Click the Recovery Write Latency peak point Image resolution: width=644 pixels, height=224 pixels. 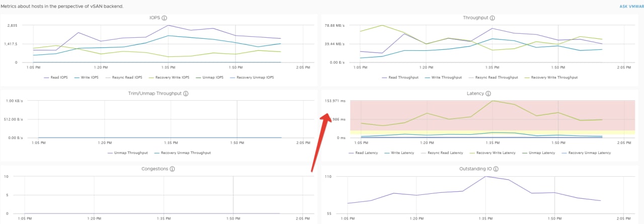click(493, 101)
